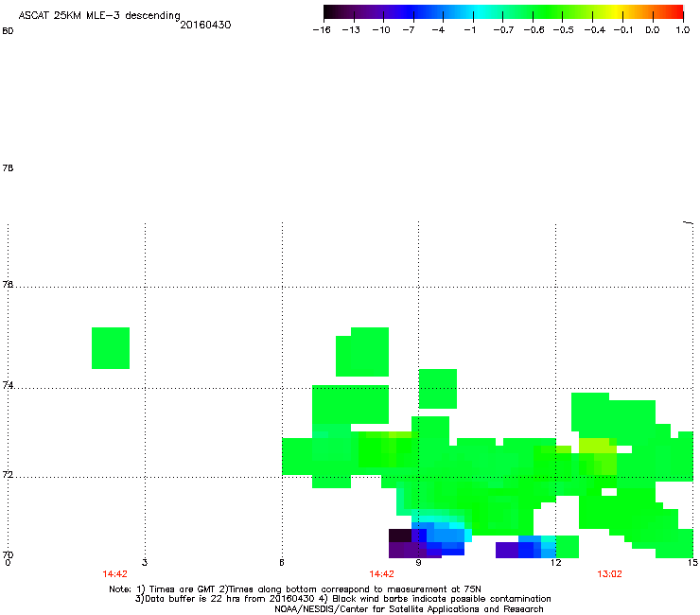Click the latitude axis label '72'

pyautogui.click(x=8, y=474)
